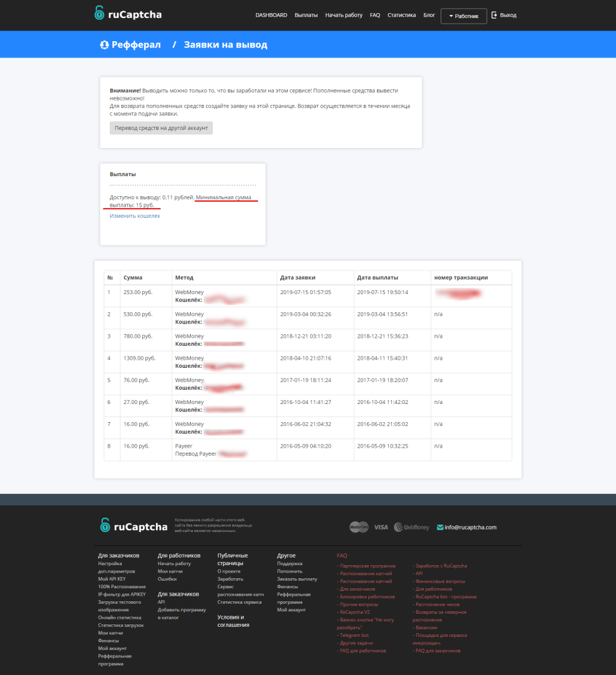Click the ruCaptcha padlock logo in header
The width and height of the screenshot is (616, 675).
pyautogui.click(x=100, y=13)
